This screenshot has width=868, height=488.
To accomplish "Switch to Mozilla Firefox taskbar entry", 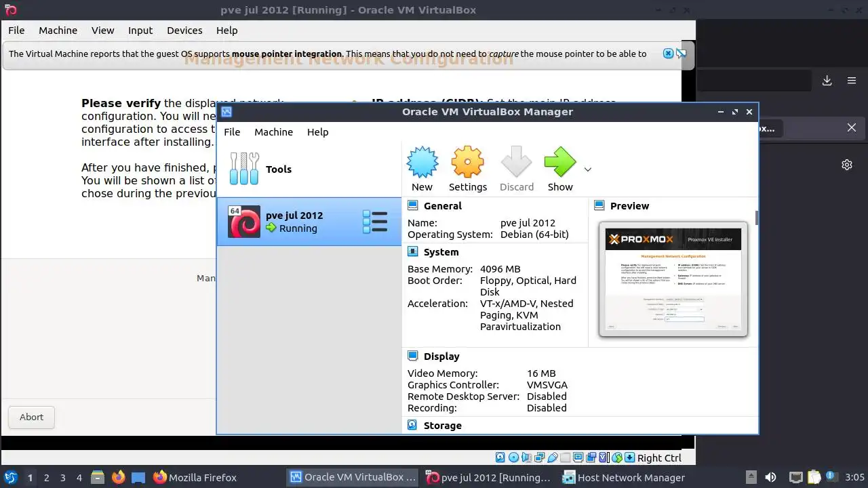I will (195, 477).
